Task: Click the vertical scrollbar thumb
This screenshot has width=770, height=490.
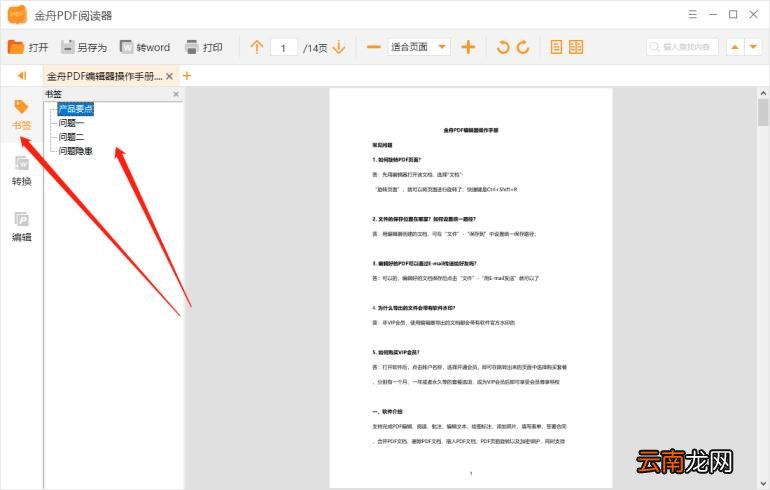Action: point(763,112)
